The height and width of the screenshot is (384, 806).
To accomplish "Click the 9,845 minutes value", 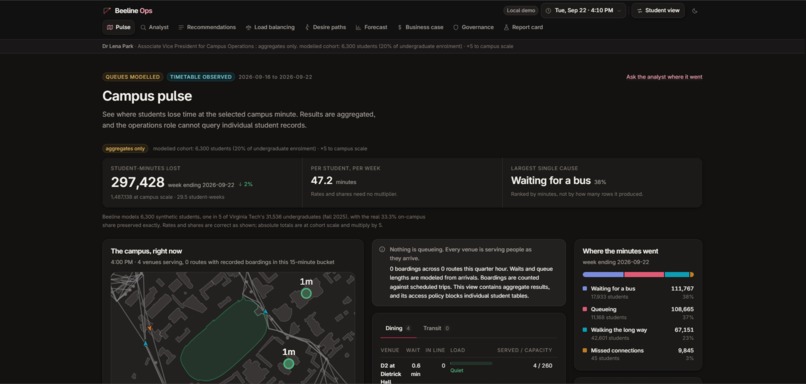I will click(686, 351).
